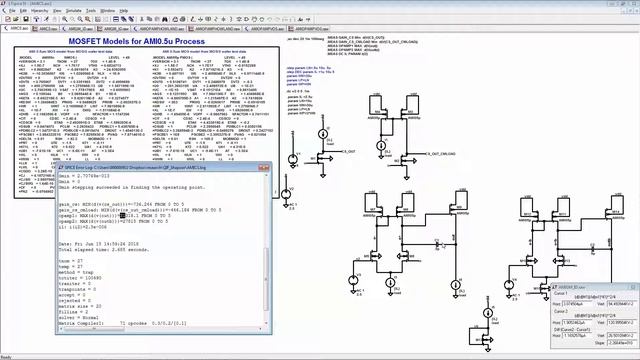Create a new schematic from the toolbar

click(8, 19)
